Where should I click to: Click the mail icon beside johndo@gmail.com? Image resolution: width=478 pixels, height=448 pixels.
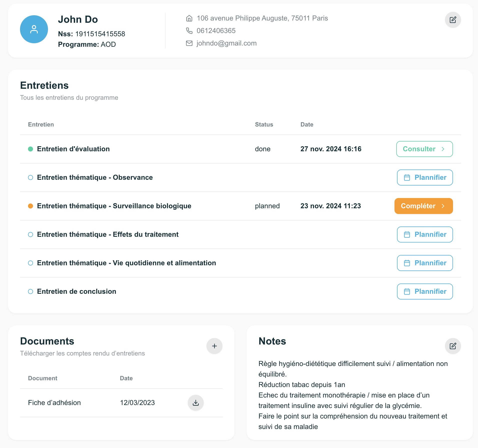189,43
